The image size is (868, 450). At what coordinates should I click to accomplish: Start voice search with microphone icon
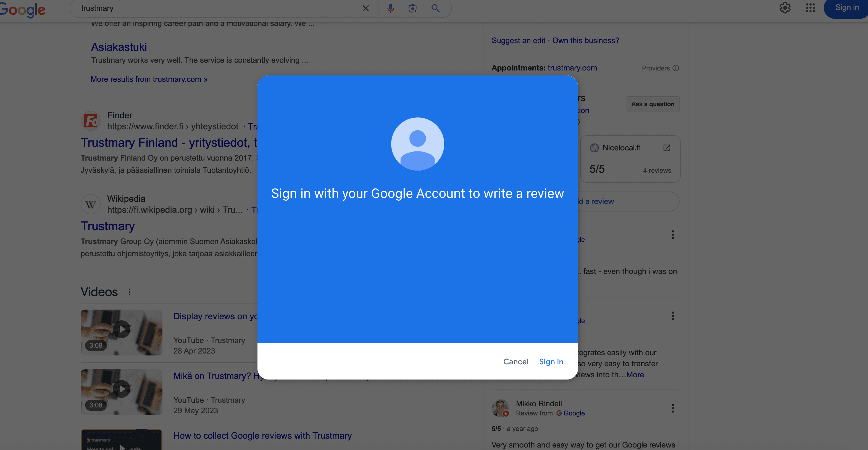coord(391,8)
